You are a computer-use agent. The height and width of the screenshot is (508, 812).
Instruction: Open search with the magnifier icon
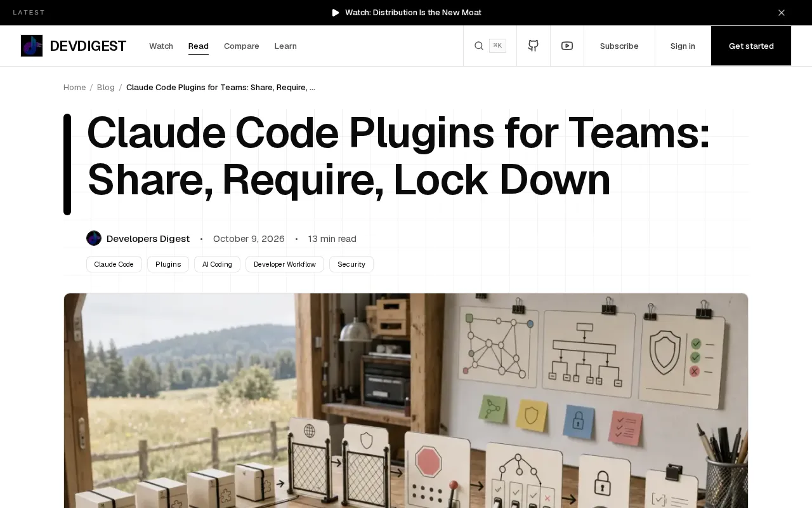[479, 46]
